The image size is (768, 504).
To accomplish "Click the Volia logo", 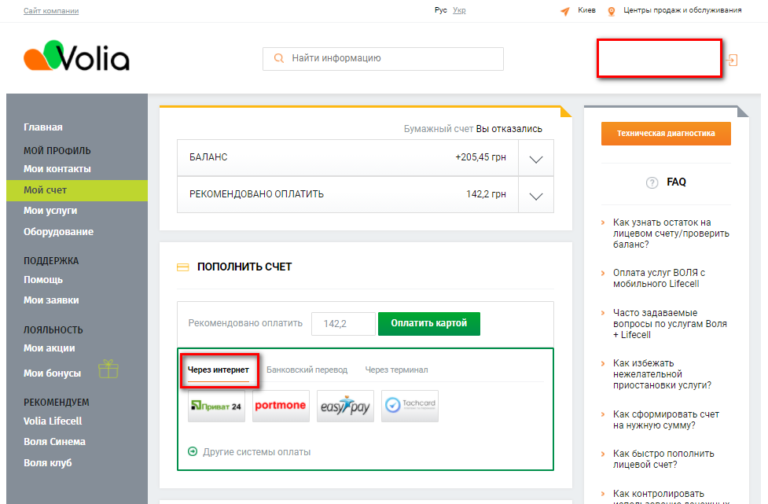I will pyautogui.click(x=76, y=56).
